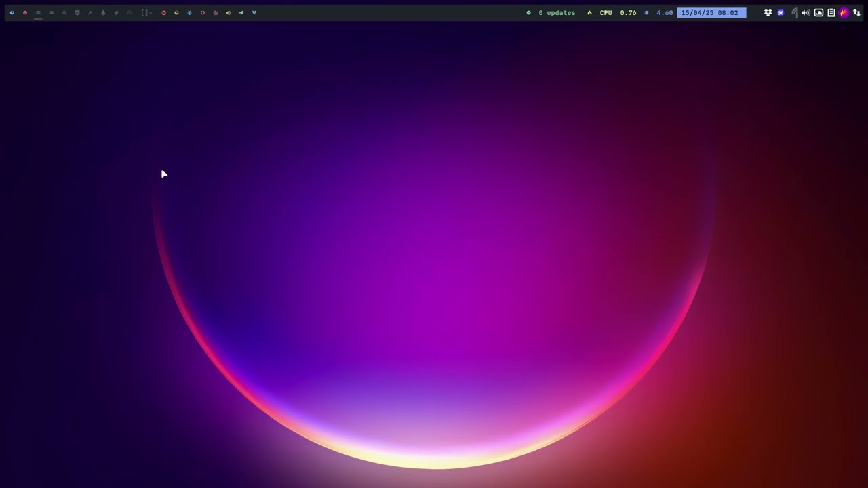Click the []= layout indicator

(x=146, y=13)
